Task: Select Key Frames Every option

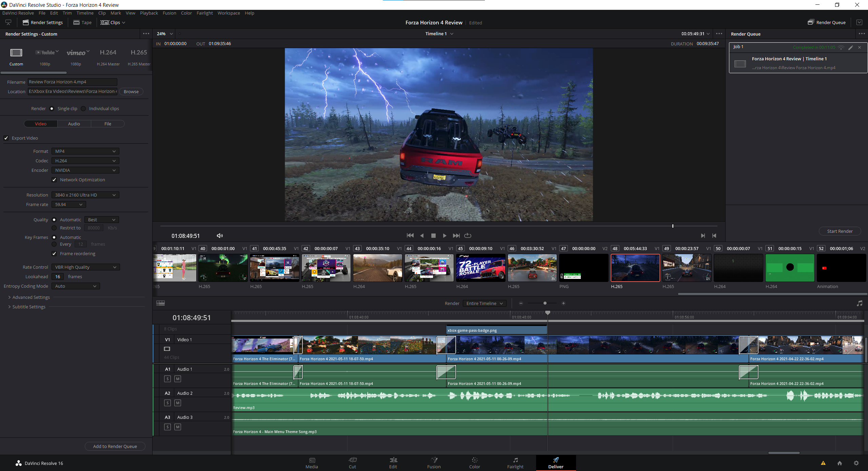Action: tap(54, 244)
